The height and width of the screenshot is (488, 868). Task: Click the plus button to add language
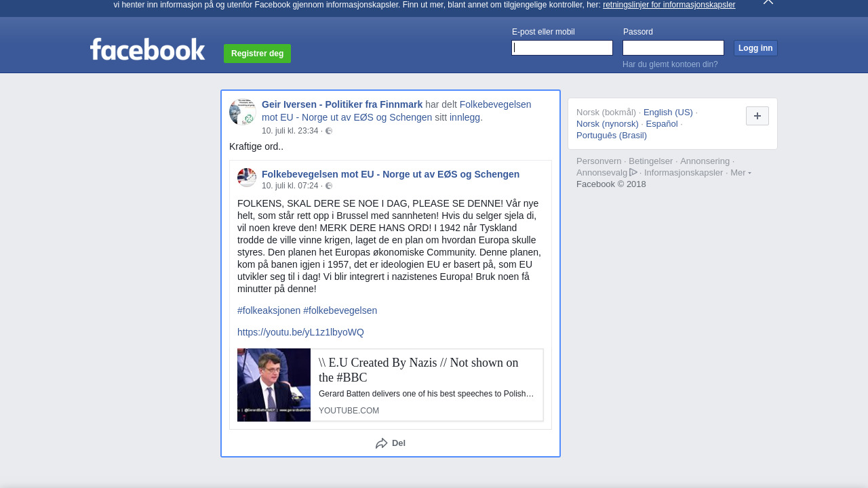pos(757,116)
